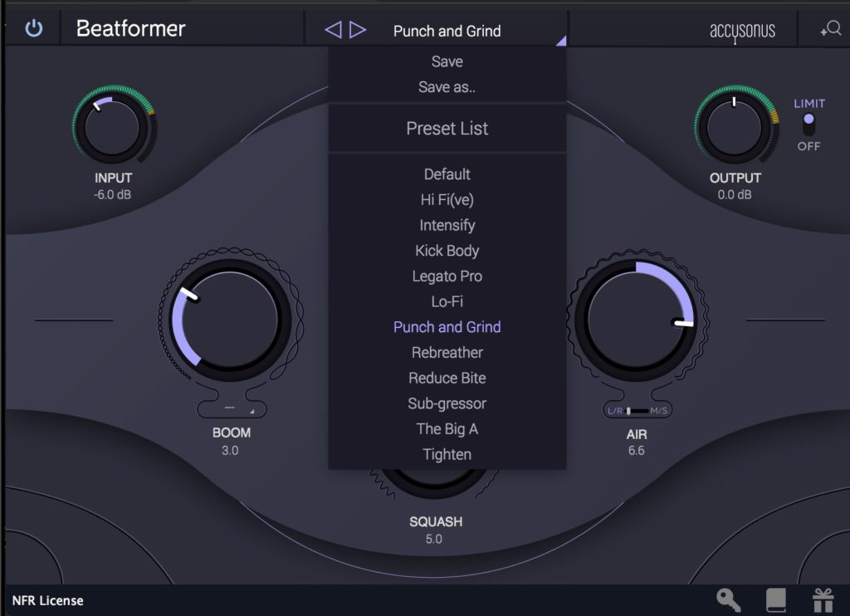Click the SQUASH knob
Image resolution: width=850 pixels, height=616 pixels.
pos(433,482)
